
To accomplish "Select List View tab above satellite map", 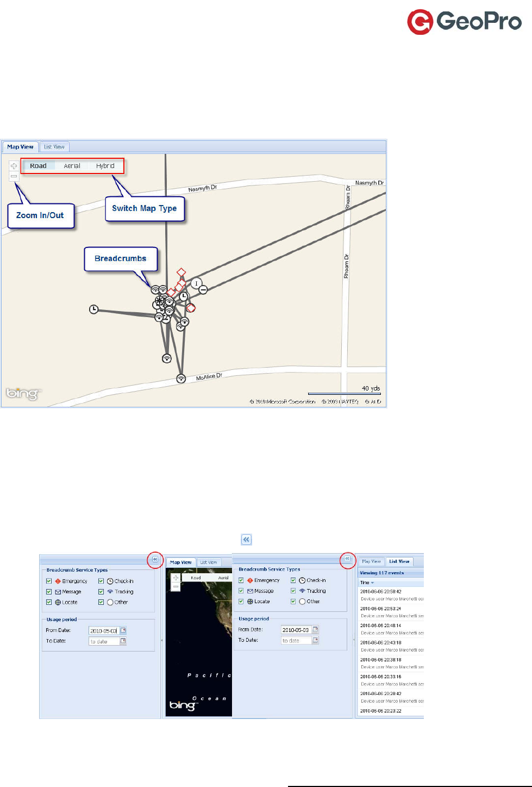I will [x=209, y=562].
